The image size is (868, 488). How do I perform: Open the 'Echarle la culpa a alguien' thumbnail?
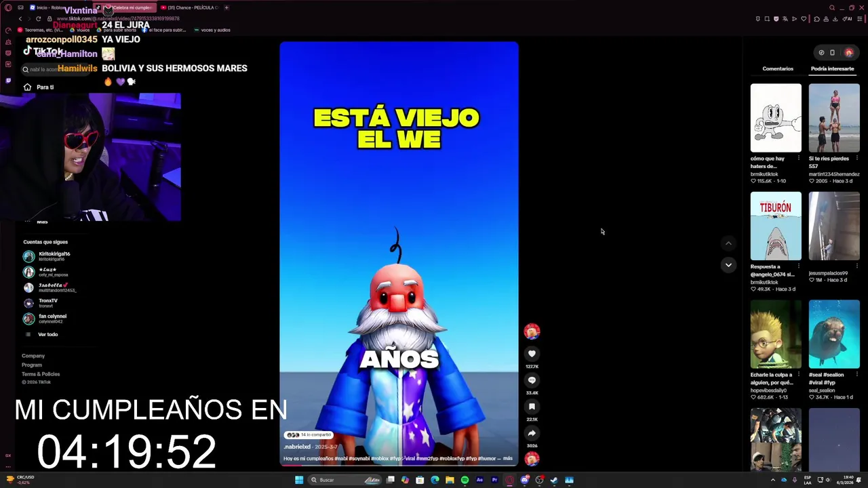pyautogui.click(x=776, y=334)
